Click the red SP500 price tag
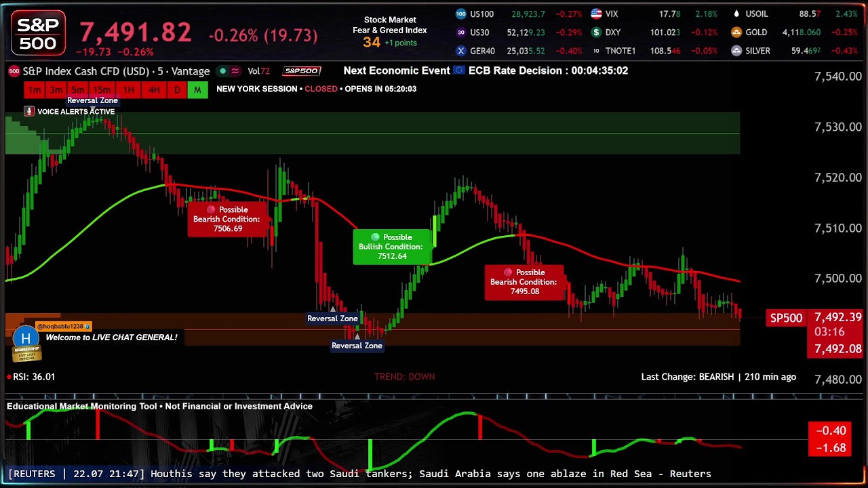The image size is (868, 488). click(786, 318)
